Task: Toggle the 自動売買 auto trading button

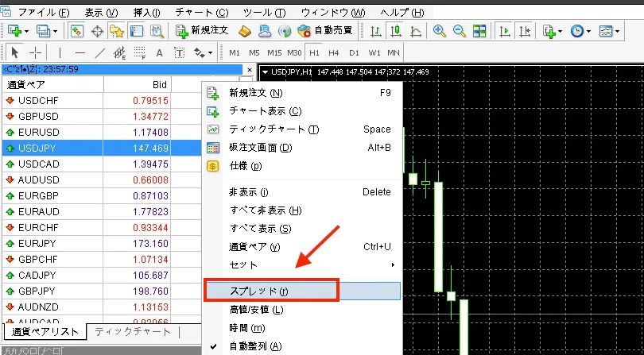Action: click(x=324, y=31)
